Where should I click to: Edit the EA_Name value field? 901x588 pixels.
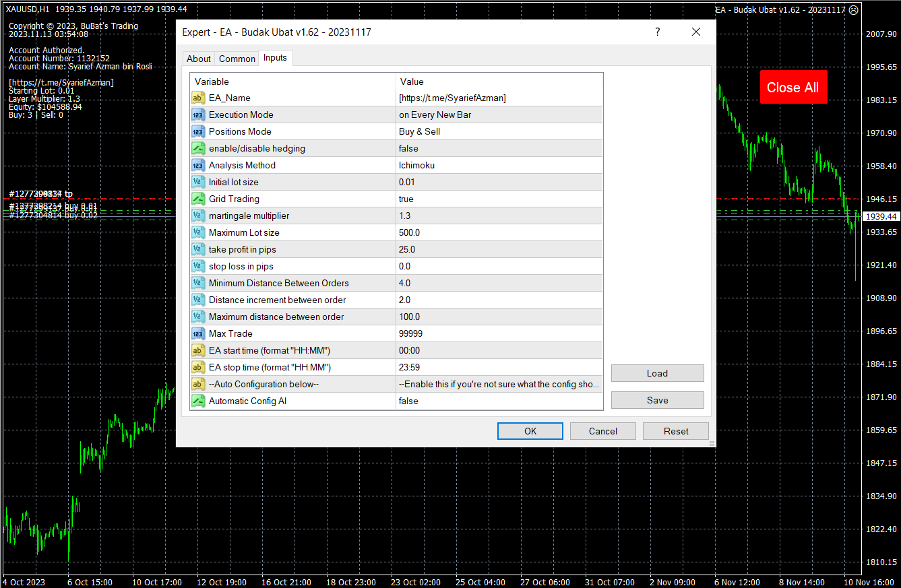coord(499,98)
